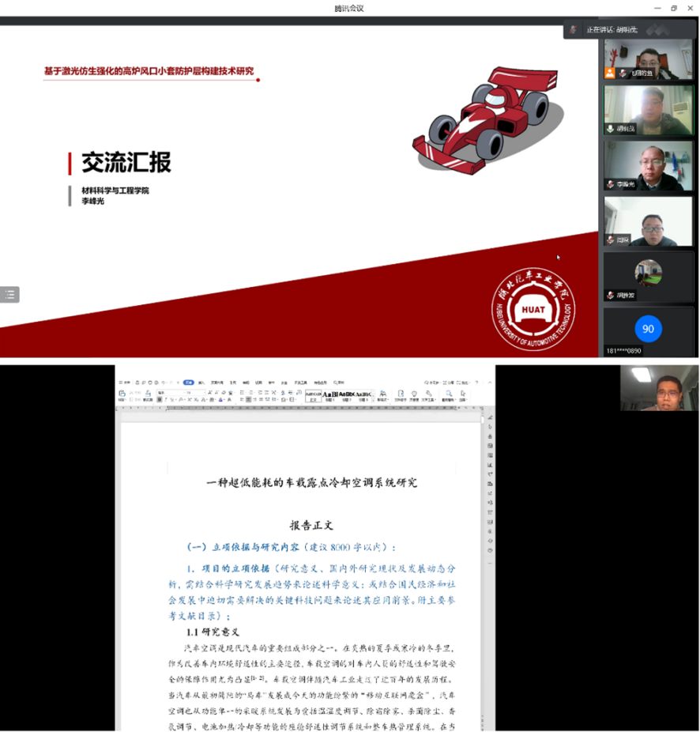This screenshot has height=732, width=700.
Task: Click the Paste icon in the WPS ribbon
Action: click(122, 394)
